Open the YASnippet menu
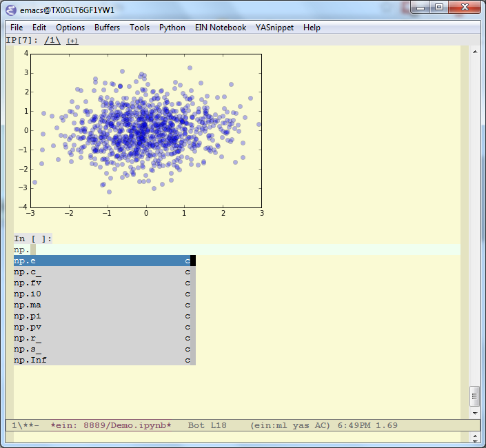 [x=275, y=28]
